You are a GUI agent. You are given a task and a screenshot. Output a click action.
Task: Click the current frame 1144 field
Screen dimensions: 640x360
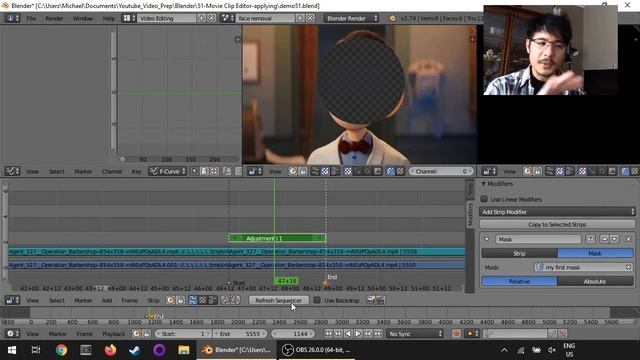[293, 334]
